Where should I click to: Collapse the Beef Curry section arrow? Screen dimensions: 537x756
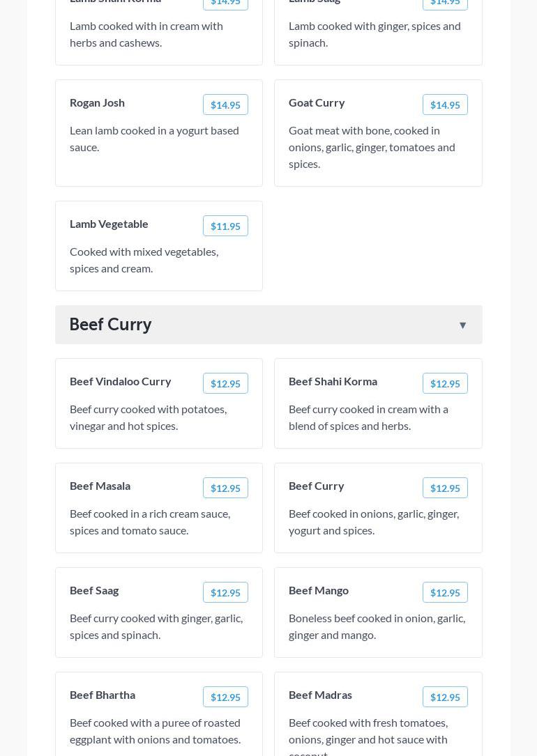point(462,325)
